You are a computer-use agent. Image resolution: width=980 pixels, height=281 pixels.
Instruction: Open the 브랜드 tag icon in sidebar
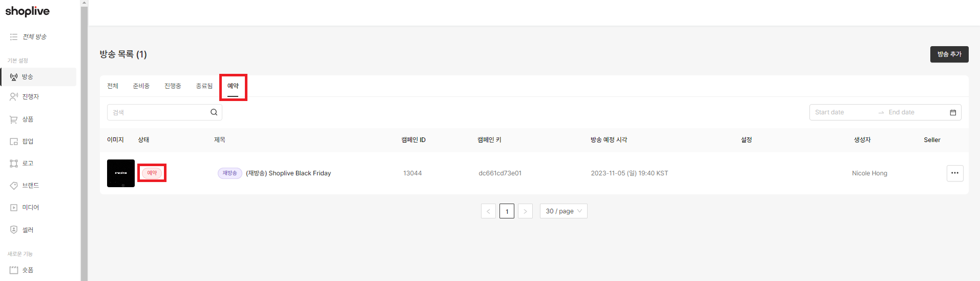14,186
